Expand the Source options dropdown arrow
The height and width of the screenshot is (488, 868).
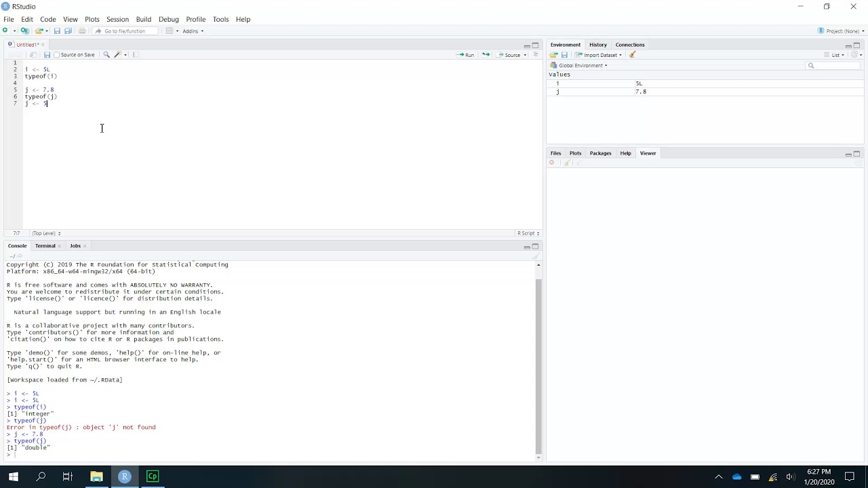coord(525,55)
